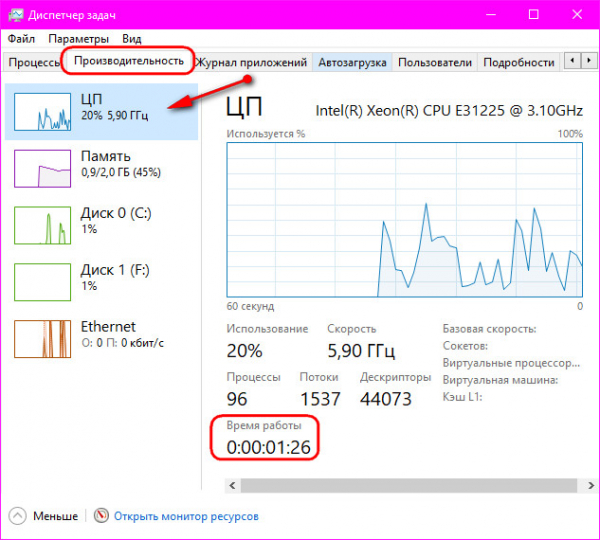Click the resource monitor gauge icon
Image resolution: width=600 pixels, height=540 pixels.
pos(101,516)
